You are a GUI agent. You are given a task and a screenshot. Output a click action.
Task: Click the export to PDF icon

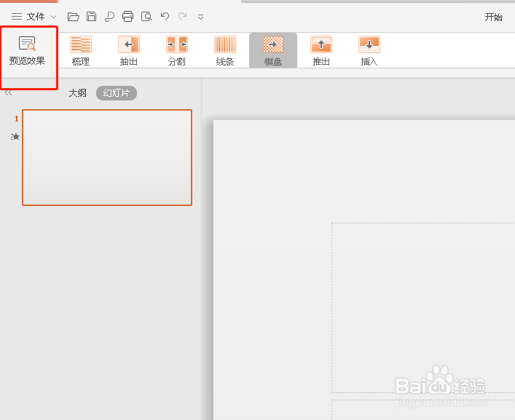click(x=109, y=17)
